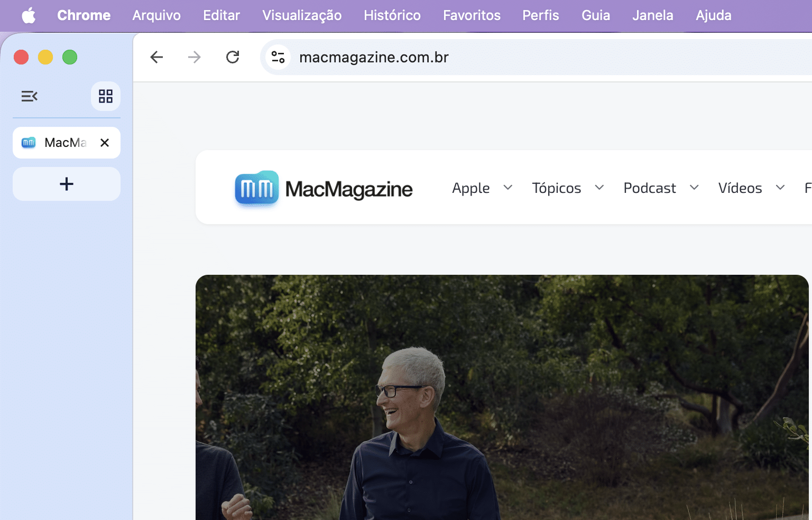Collapse the vertical tabs sidebar
The height and width of the screenshot is (520, 812).
click(x=30, y=96)
